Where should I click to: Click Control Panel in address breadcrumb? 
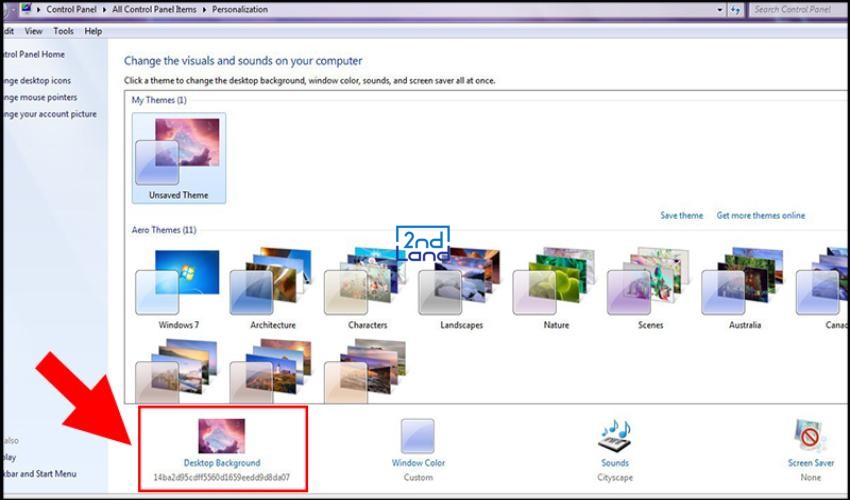tap(71, 9)
